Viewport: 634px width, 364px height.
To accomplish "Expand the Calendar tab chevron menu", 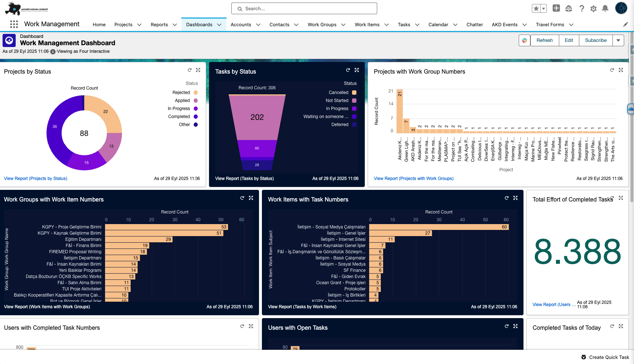I will pyautogui.click(x=455, y=25).
